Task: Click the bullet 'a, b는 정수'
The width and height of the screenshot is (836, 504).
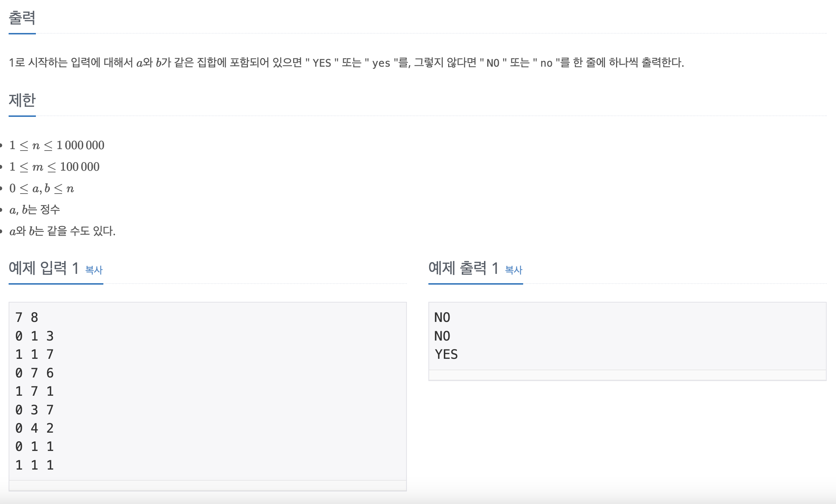Action: [34, 210]
